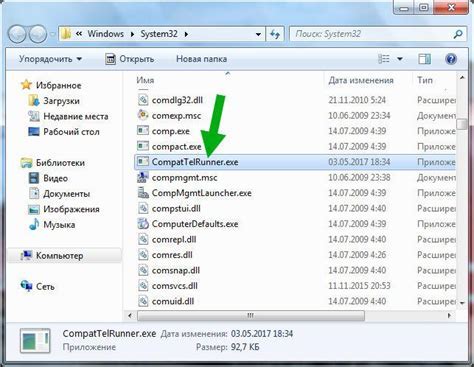Toggle the preview pane icon
474x367 pixels.
pos(424,59)
